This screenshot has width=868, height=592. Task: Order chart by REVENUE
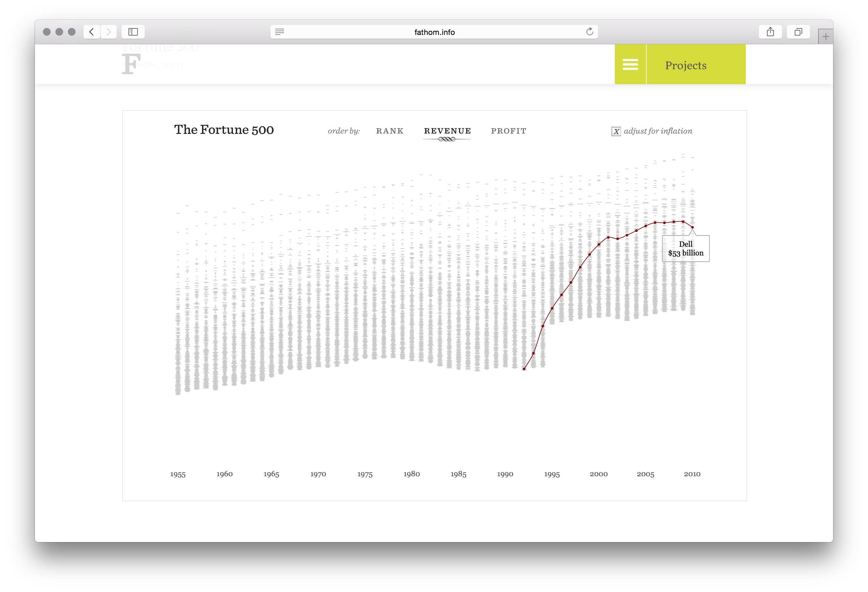pos(447,131)
